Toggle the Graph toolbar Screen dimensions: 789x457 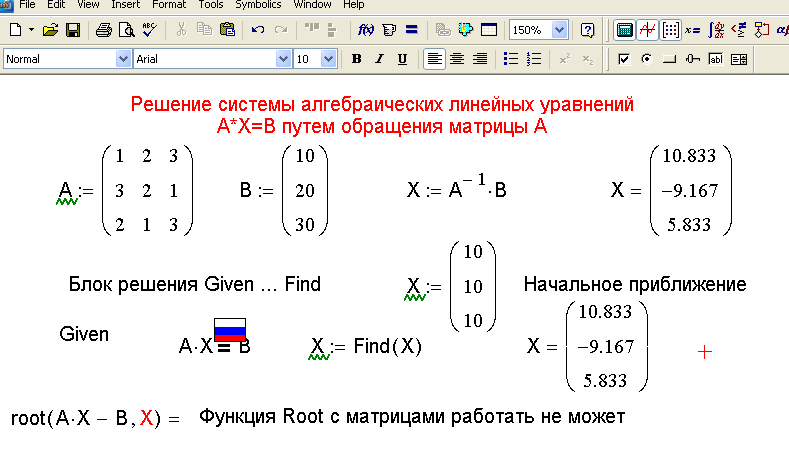pos(648,30)
